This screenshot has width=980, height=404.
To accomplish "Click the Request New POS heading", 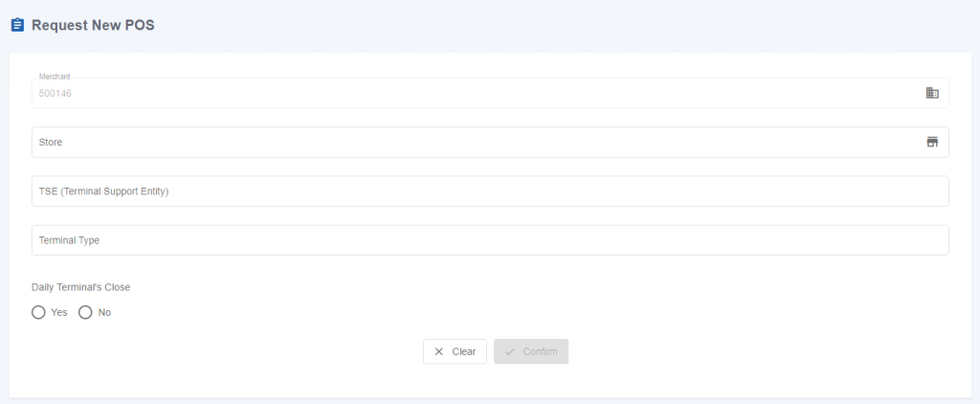I will click(x=93, y=25).
